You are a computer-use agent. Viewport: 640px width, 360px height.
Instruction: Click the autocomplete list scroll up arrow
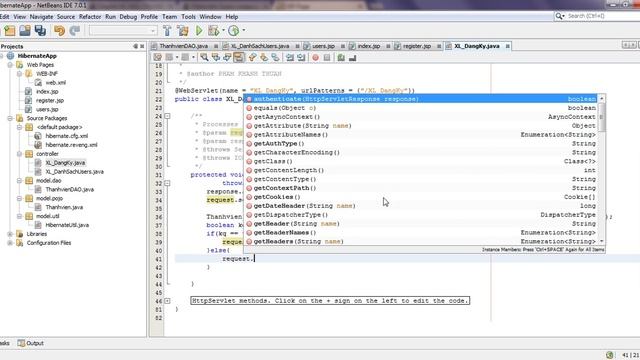click(602, 99)
